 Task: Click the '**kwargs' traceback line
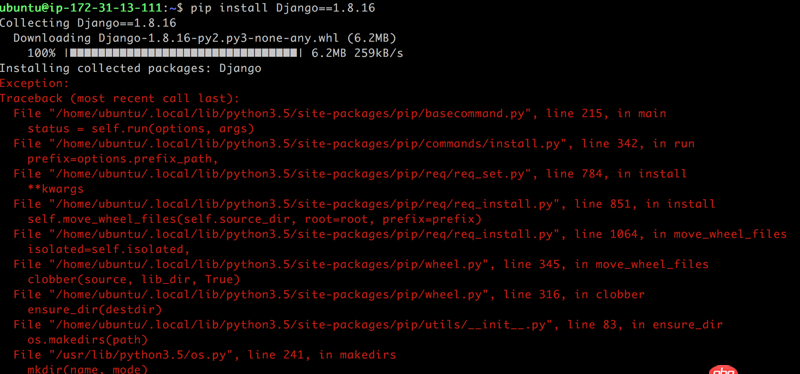(x=56, y=189)
